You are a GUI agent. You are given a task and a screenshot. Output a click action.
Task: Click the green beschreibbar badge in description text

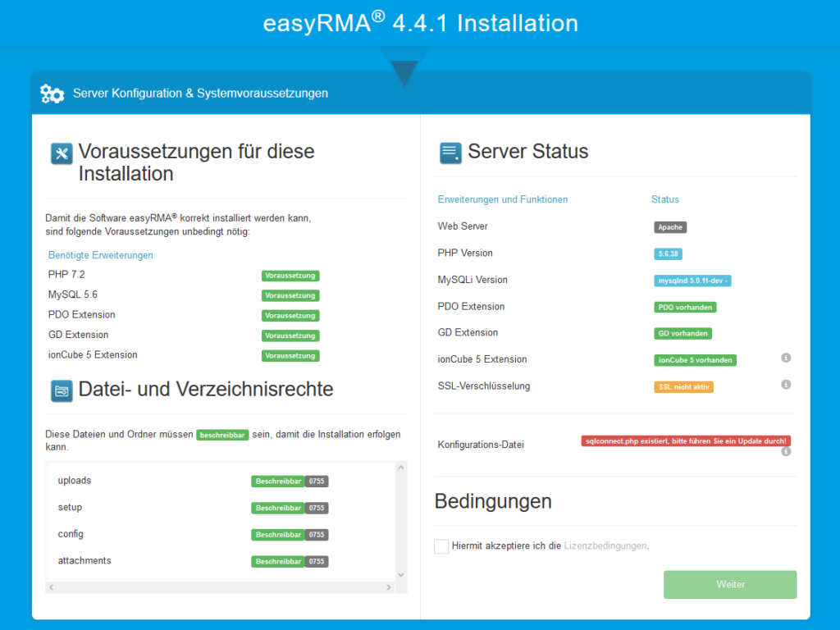[222, 435]
